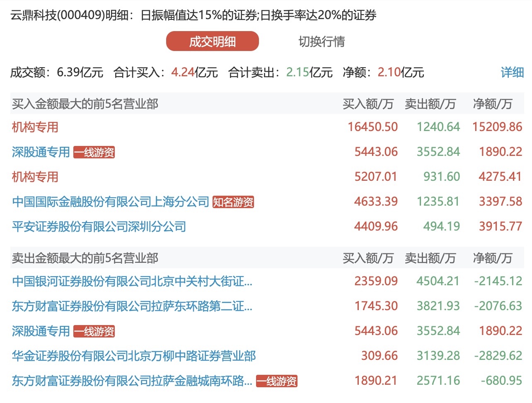Image resolution: width=532 pixels, height=403 pixels.
Task: Switch to the 切换行情 tab
Action: point(322,41)
